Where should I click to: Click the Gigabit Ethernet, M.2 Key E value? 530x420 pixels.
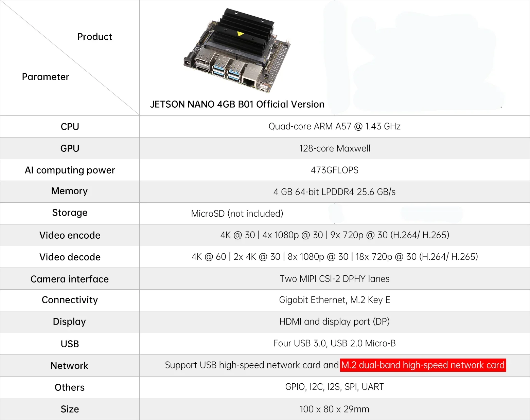[x=334, y=300]
